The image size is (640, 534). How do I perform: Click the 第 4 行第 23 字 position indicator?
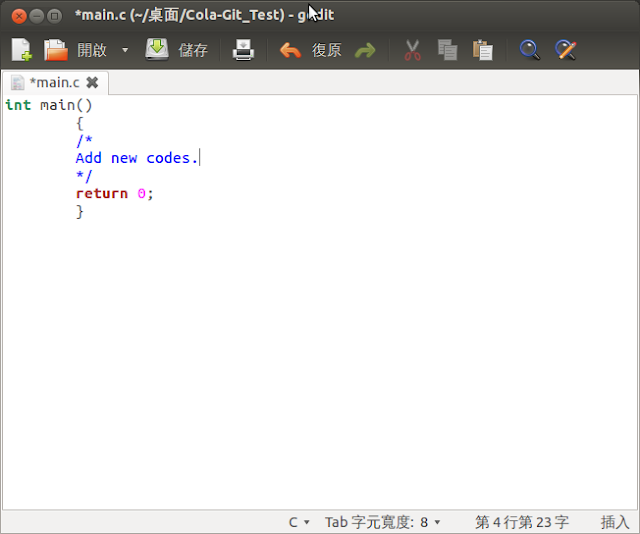[x=522, y=522]
